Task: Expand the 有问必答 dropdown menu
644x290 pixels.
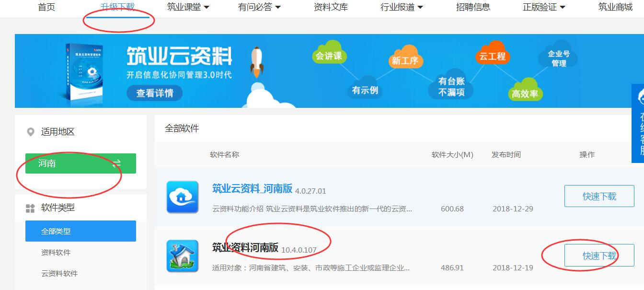Action: 259,7
